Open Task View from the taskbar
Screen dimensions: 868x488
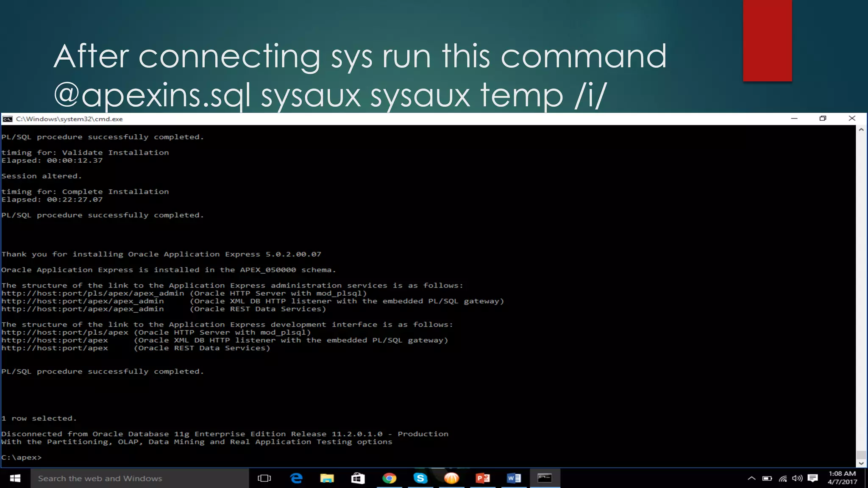(264, 478)
